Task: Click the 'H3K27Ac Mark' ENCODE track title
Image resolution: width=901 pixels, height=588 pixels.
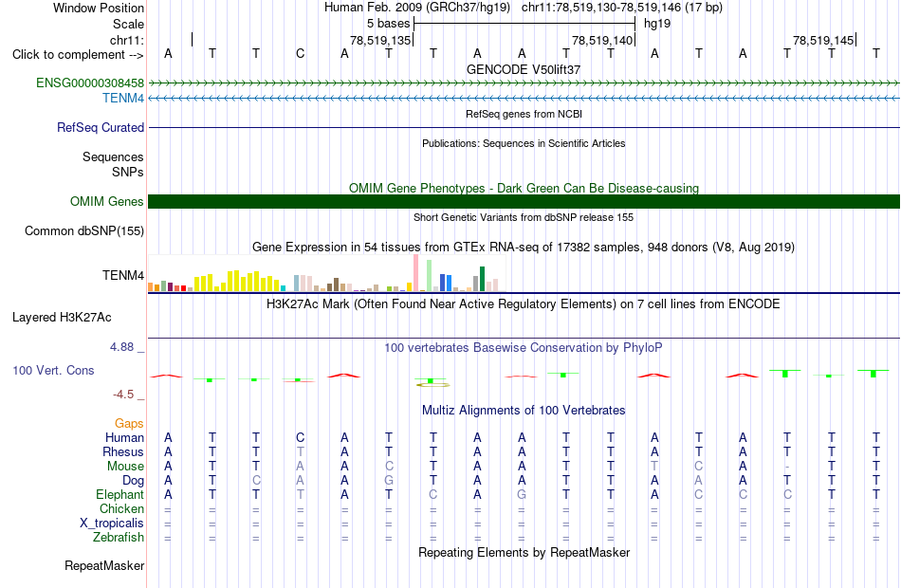Action: [524, 303]
